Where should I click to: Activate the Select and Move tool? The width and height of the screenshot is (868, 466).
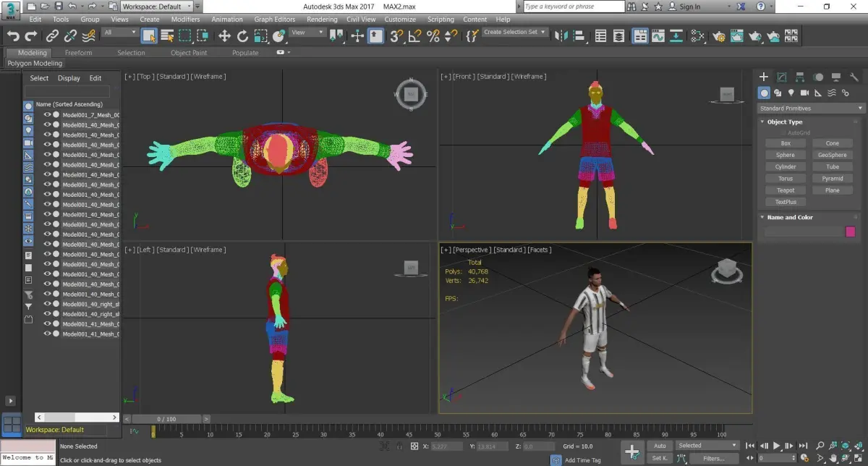224,35
